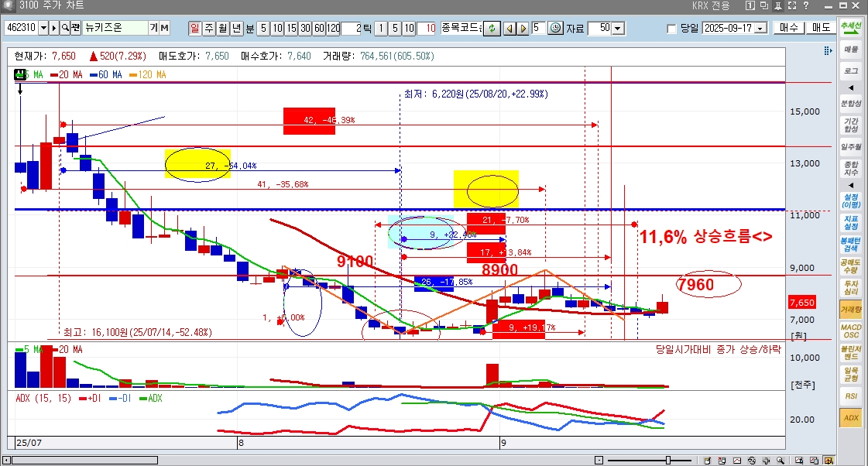Go to the previous item with left arrow
868x466 pixels.
(509, 28)
